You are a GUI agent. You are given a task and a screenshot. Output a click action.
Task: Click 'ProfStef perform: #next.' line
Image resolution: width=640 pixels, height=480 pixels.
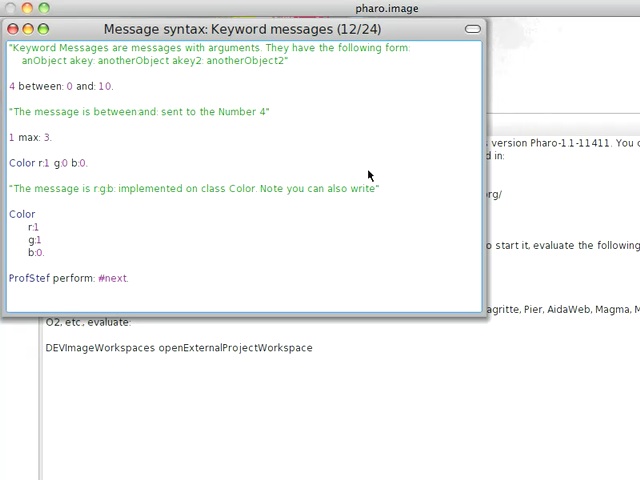point(68,278)
